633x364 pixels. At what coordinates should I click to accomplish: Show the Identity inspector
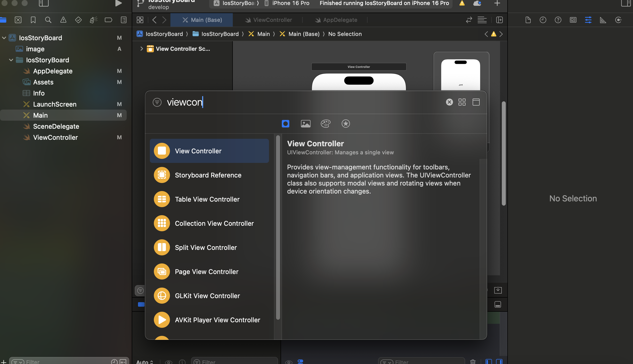pyautogui.click(x=573, y=20)
